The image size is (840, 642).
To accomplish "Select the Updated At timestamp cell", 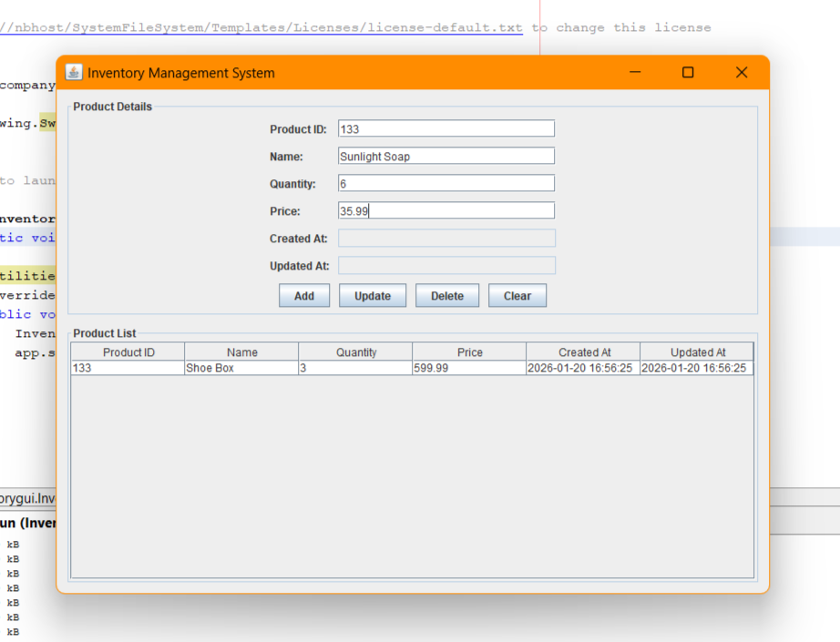I will [x=697, y=368].
